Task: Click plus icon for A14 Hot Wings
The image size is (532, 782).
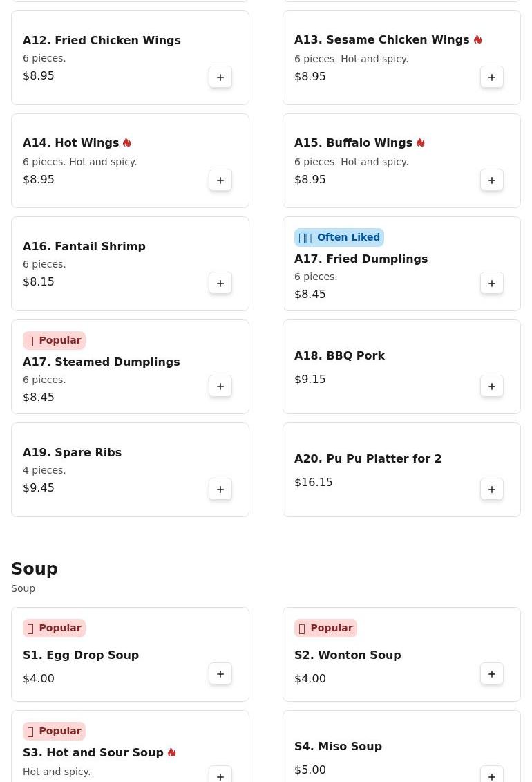Action: coord(220,180)
